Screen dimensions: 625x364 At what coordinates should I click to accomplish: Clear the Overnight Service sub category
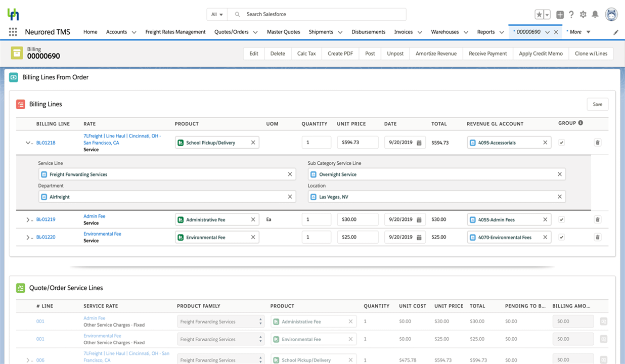coord(559,174)
